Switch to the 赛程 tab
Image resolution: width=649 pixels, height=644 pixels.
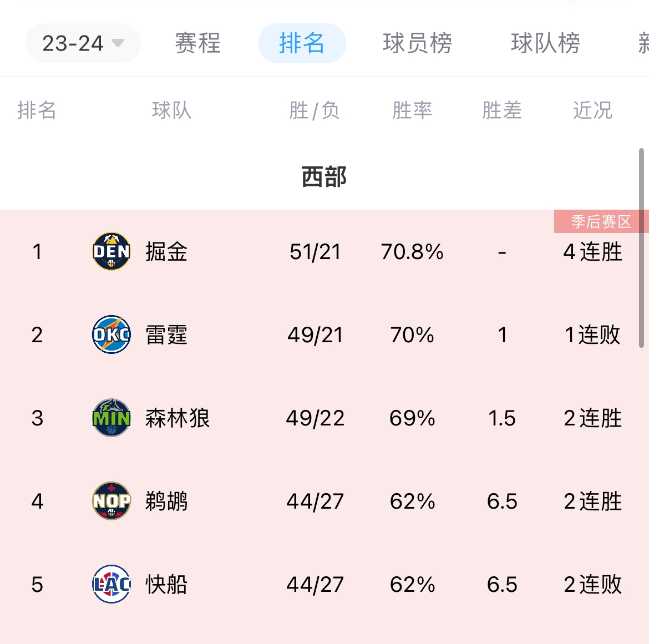pos(198,43)
